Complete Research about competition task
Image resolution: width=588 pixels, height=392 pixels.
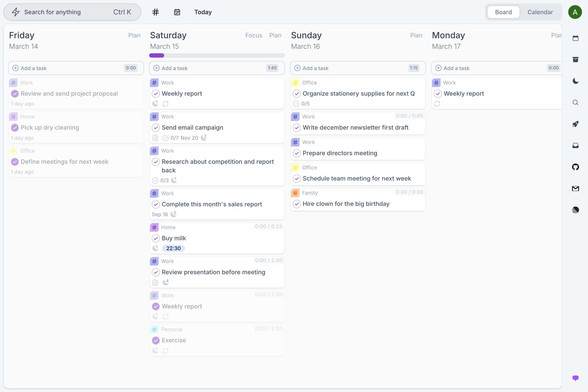(x=156, y=162)
